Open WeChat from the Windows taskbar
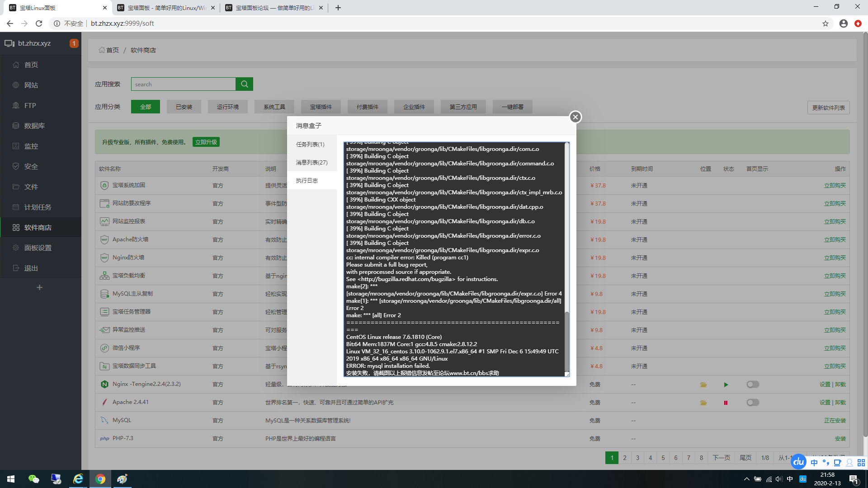The width and height of the screenshot is (868, 488). [x=34, y=479]
